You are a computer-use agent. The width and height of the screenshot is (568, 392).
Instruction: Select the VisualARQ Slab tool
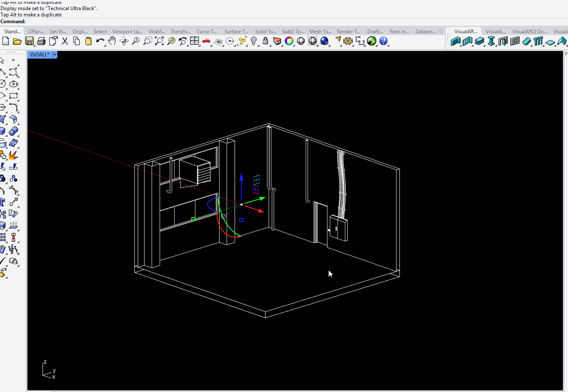[x=480, y=41]
